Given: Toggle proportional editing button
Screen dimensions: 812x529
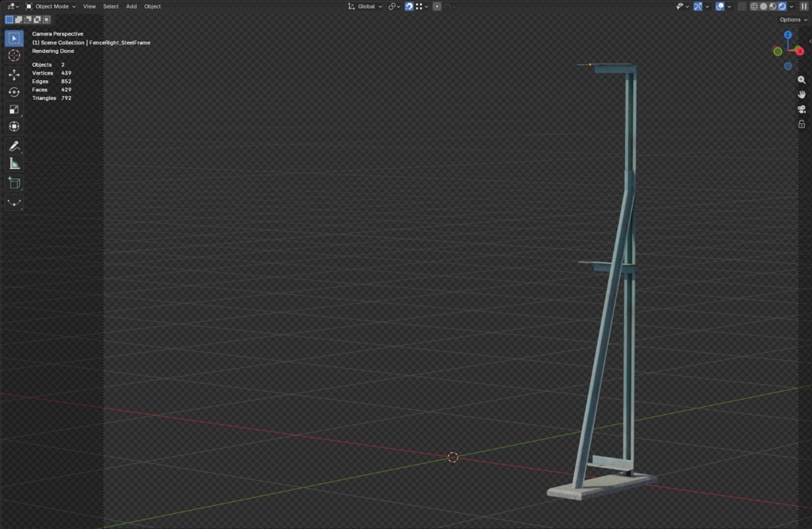Looking at the screenshot, I should [x=437, y=6].
